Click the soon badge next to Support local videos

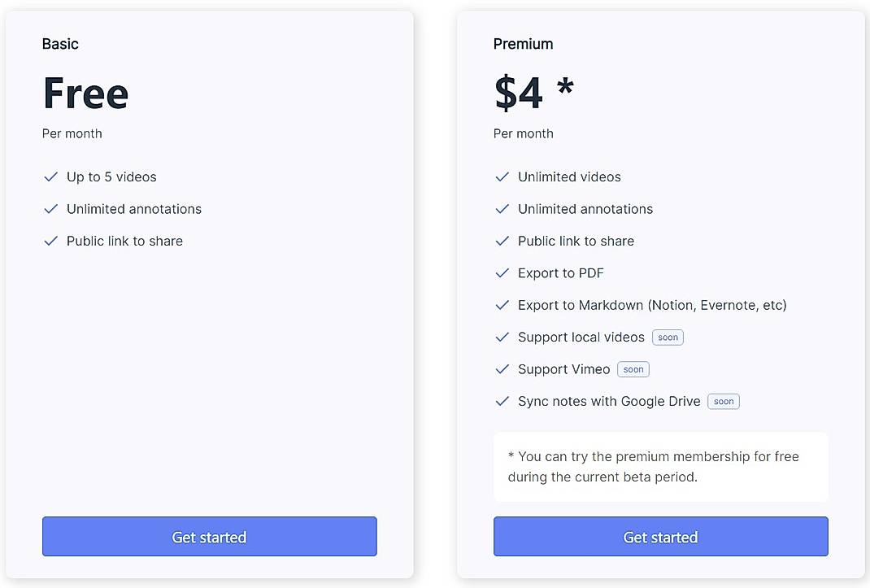pos(668,337)
